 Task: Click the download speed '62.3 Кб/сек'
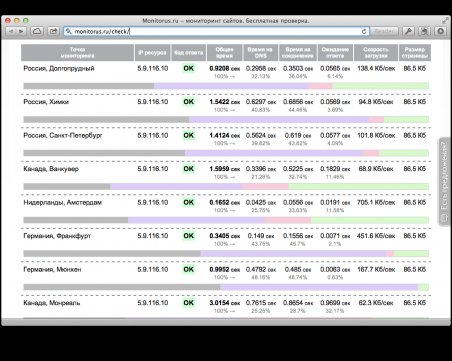coord(376,303)
